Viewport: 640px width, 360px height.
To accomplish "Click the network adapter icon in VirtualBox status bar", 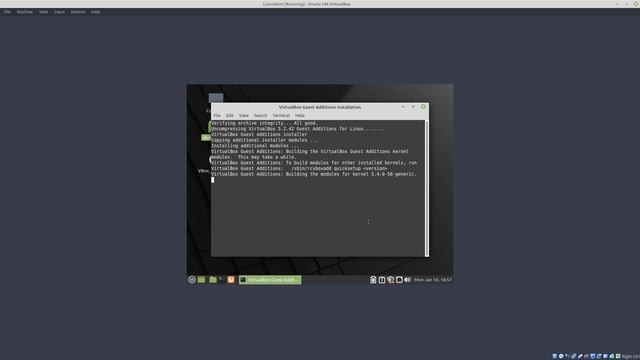I will tap(573, 356).
